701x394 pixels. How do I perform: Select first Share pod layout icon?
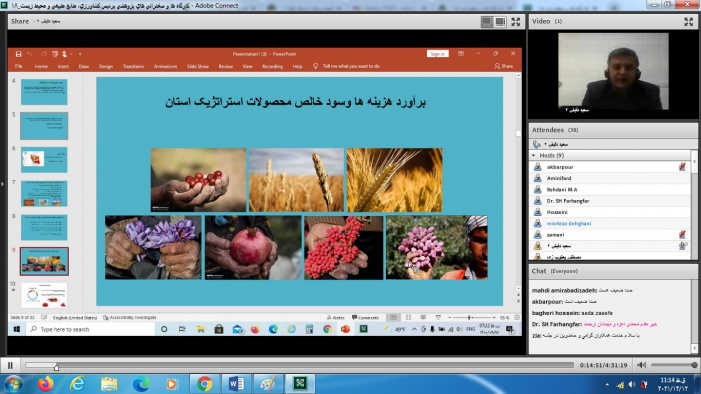[487, 21]
